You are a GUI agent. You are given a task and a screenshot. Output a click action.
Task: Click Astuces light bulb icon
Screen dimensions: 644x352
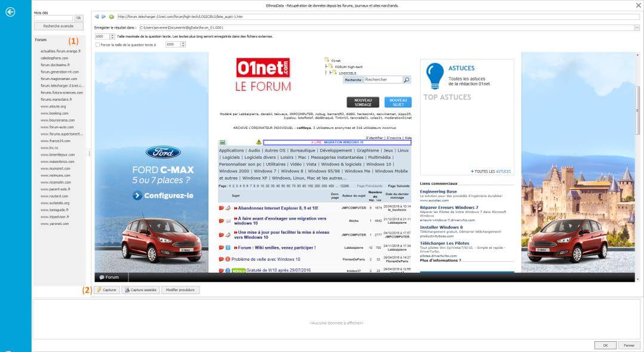pyautogui.click(x=434, y=76)
